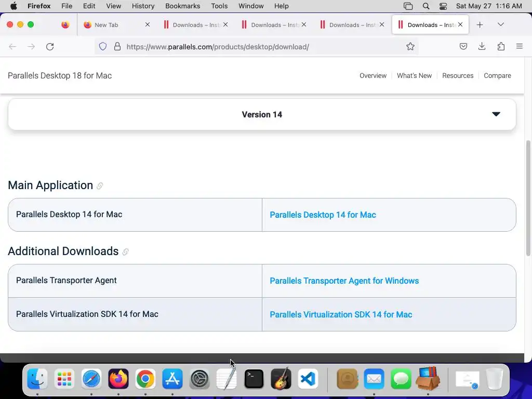This screenshot has width=532, height=399.
Task: Open Terminal from the Dock
Action: pos(254,379)
